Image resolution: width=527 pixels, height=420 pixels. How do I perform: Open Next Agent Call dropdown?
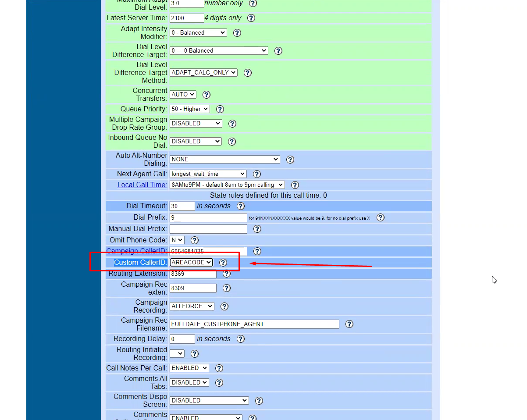point(208,174)
